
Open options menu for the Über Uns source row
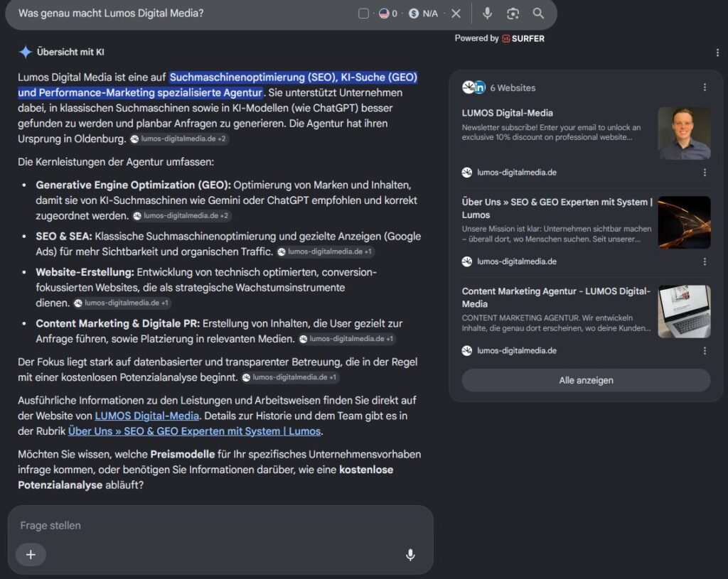pos(705,261)
